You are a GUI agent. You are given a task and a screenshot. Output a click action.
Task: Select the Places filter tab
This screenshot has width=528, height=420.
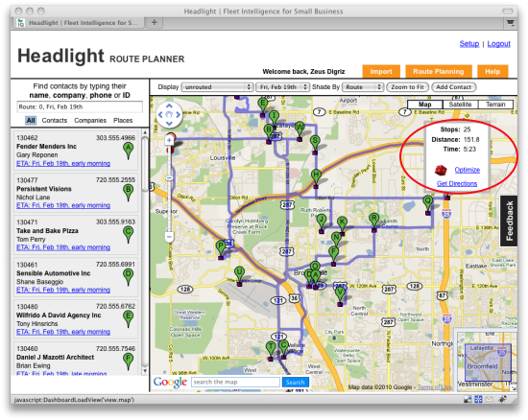[123, 121]
